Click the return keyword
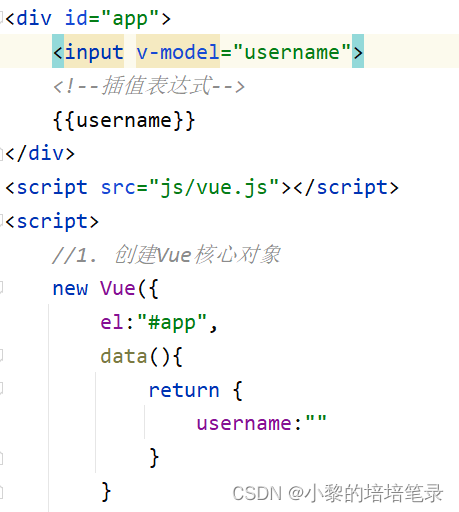This screenshot has width=459, height=512. (x=184, y=390)
